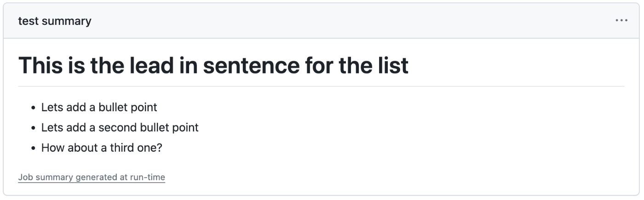The width and height of the screenshot is (644, 200).
Task: Click the bullet marker before How about a third
Action: click(x=33, y=149)
